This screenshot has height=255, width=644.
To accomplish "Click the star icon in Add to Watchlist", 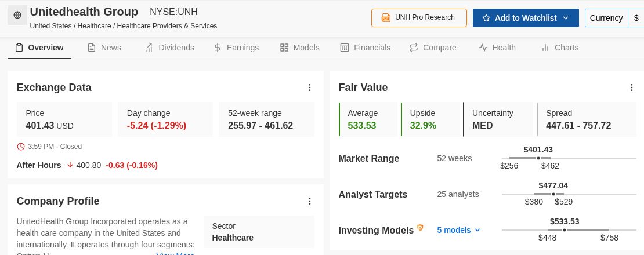I will point(486,18).
